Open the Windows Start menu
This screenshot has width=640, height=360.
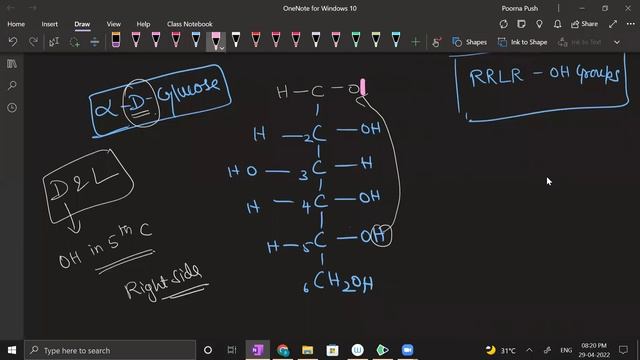tap(12, 350)
